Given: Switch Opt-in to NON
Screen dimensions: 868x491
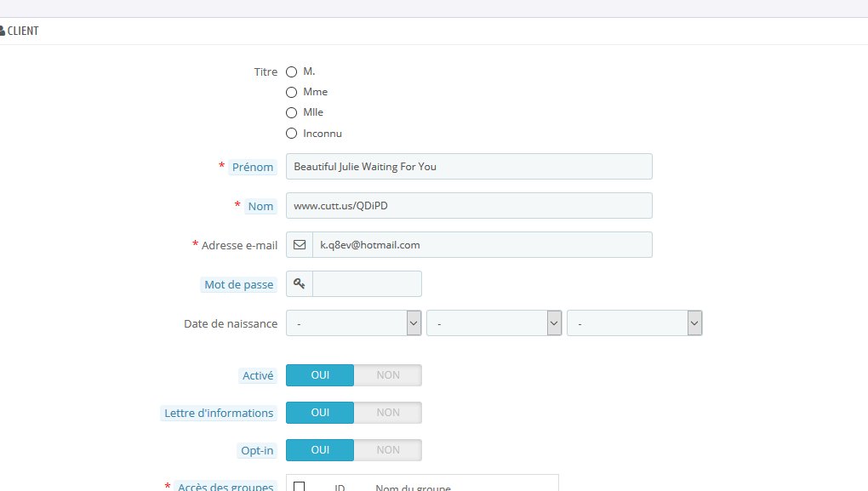Looking at the screenshot, I should (x=388, y=450).
